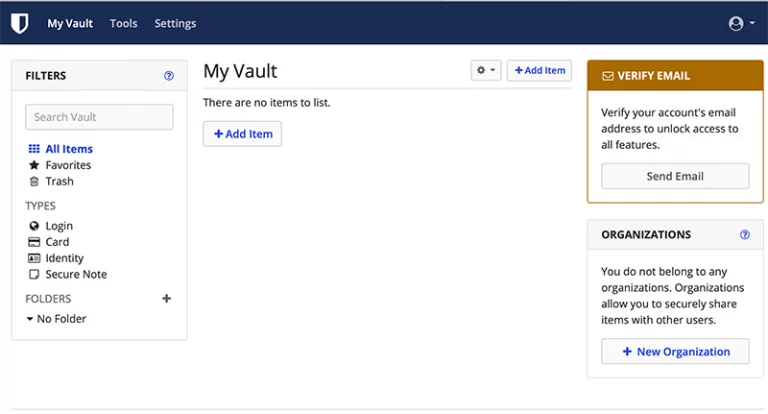This screenshot has width=768, height=414.
Task: Show the Favorites filter
Action: click(x=68, y=165)
